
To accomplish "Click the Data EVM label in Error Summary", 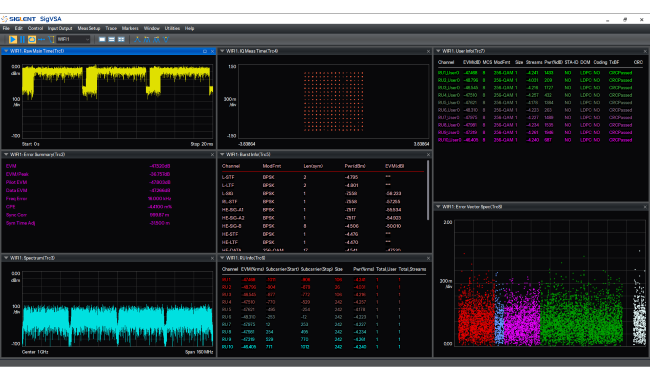I will click(x=17, y=190).
